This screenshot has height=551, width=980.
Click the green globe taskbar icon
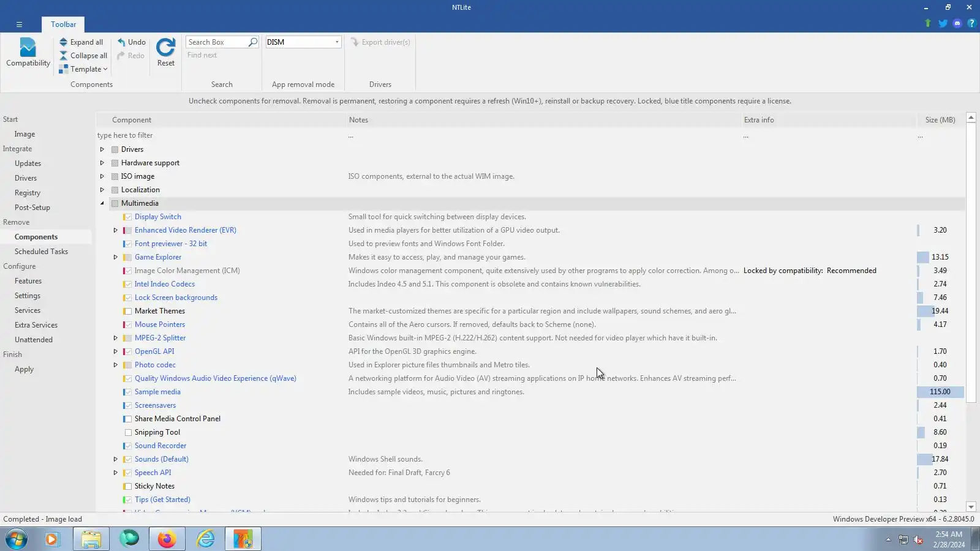pos(129,539)
